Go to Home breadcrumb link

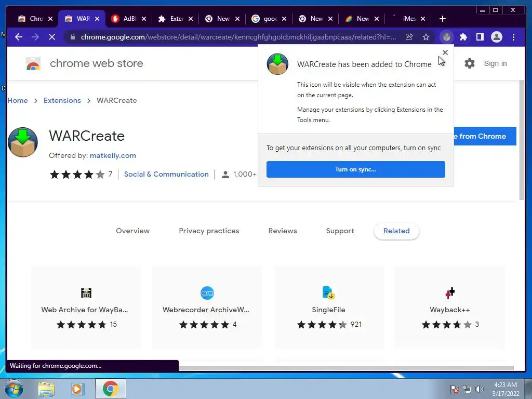18,100
